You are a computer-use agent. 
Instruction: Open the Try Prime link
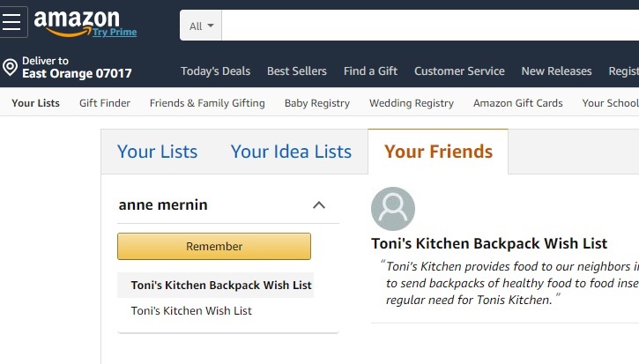[x=115, y=32]
